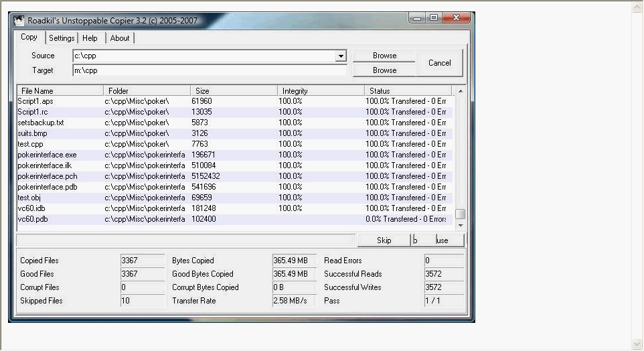Maximize the Unstoppable Copier window

(x=434, y=18)
